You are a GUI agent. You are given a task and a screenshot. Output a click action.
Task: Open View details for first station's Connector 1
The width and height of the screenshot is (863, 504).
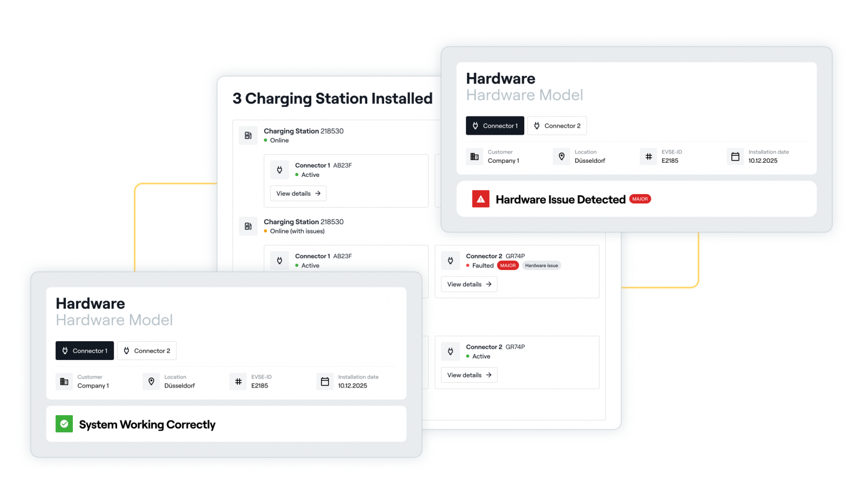click(298, 194)
